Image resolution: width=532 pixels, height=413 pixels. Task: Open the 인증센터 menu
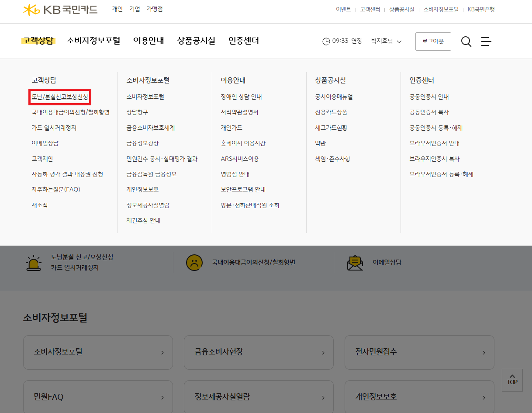click(244, 41)
